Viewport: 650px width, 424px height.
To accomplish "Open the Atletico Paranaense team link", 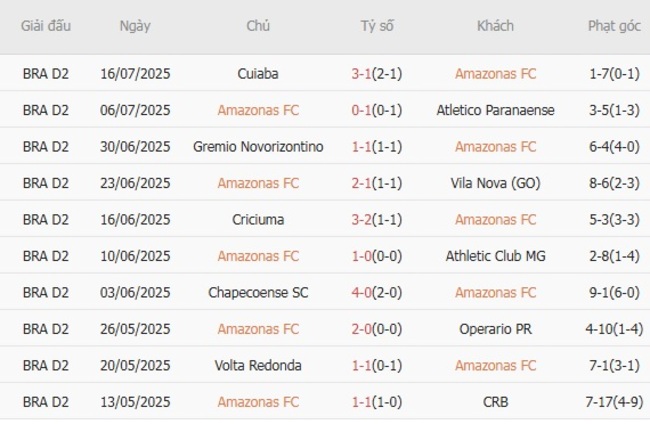I will coord(495,110).
